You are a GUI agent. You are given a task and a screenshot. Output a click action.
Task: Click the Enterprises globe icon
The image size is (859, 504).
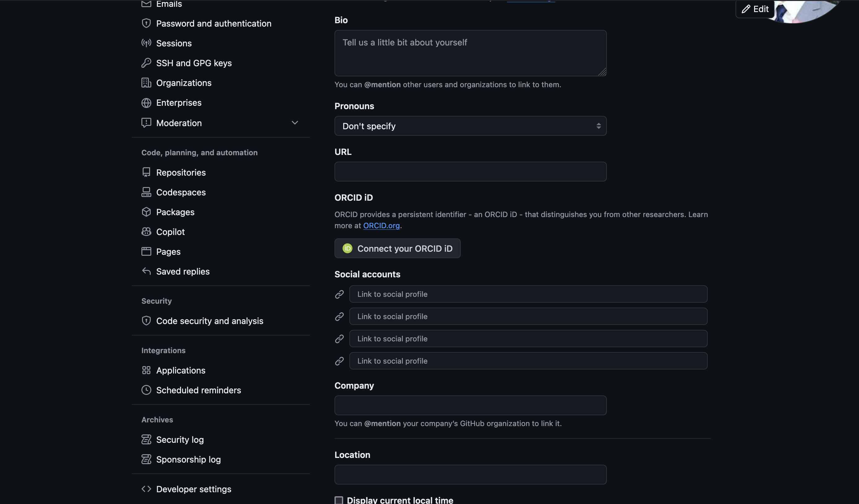tap(146, 103)
